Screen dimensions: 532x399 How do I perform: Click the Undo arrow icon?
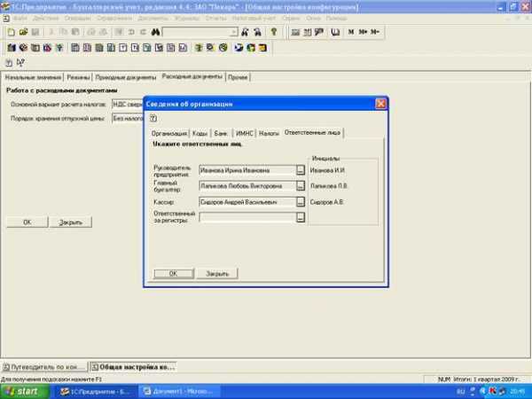pyautogui.click(x=131, y=32)
